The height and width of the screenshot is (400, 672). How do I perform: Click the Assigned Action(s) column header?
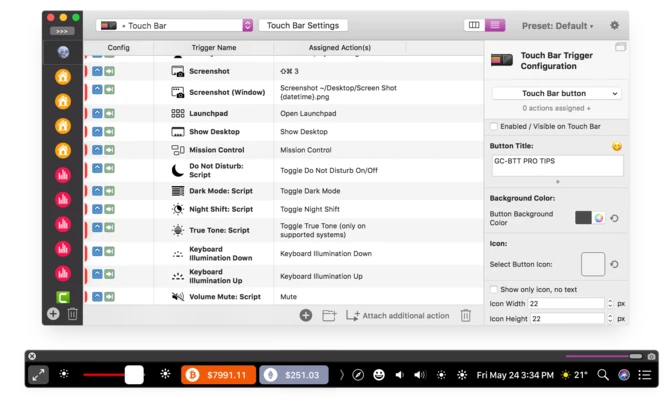click(339, 48)
